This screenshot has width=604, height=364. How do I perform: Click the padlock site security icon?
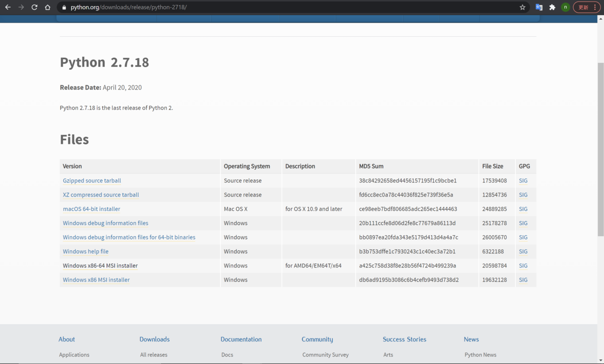[x=63, y=8]
